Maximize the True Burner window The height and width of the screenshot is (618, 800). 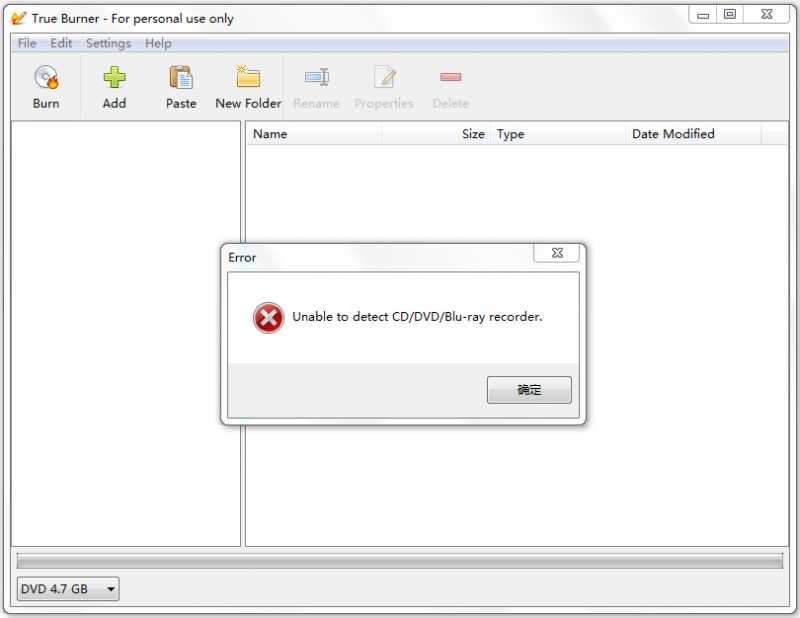point(730,14)
